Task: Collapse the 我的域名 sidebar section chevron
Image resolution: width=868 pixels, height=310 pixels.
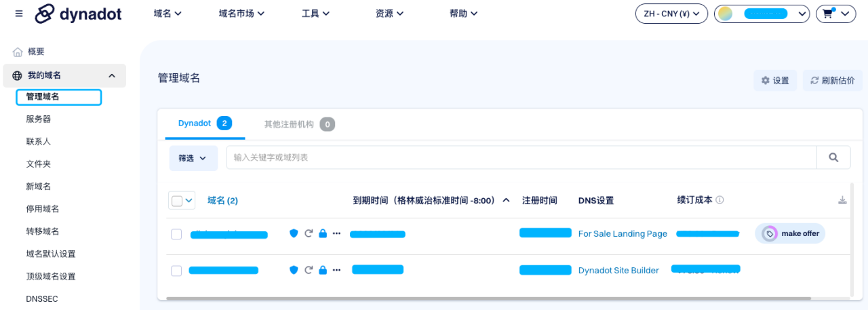Action: coord(112,75)
